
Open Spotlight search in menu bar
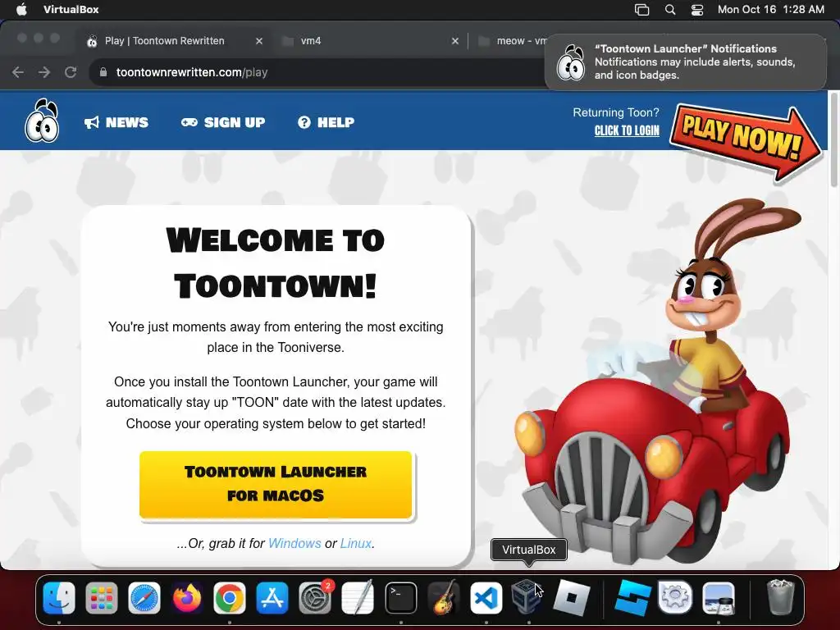click(669, 10)
